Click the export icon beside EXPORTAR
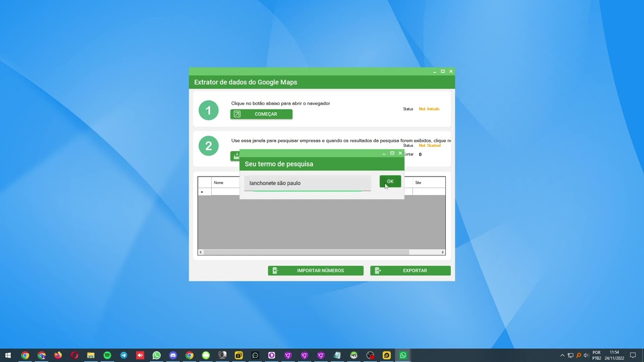Viewport: 644px width, 362px height. tap(377, 270)
